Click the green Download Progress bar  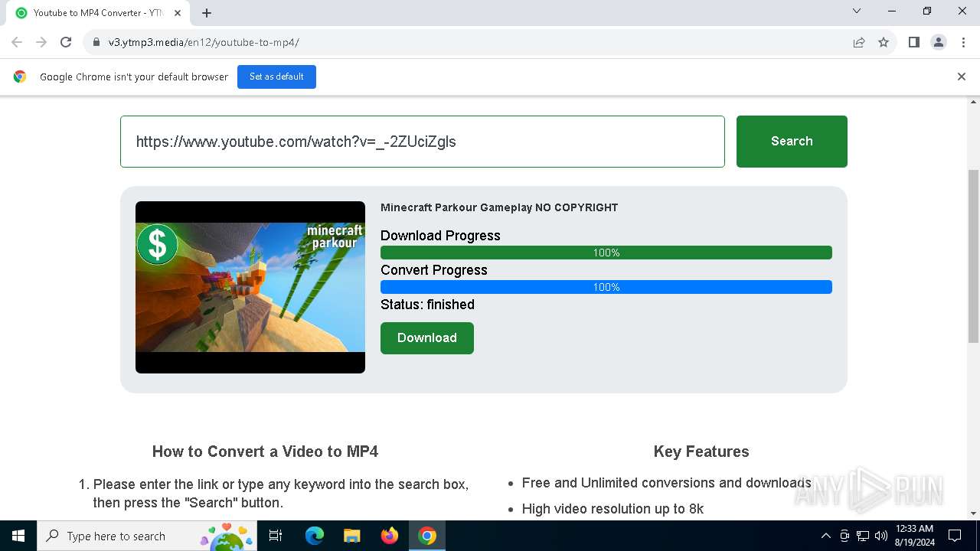coord(606,253)
